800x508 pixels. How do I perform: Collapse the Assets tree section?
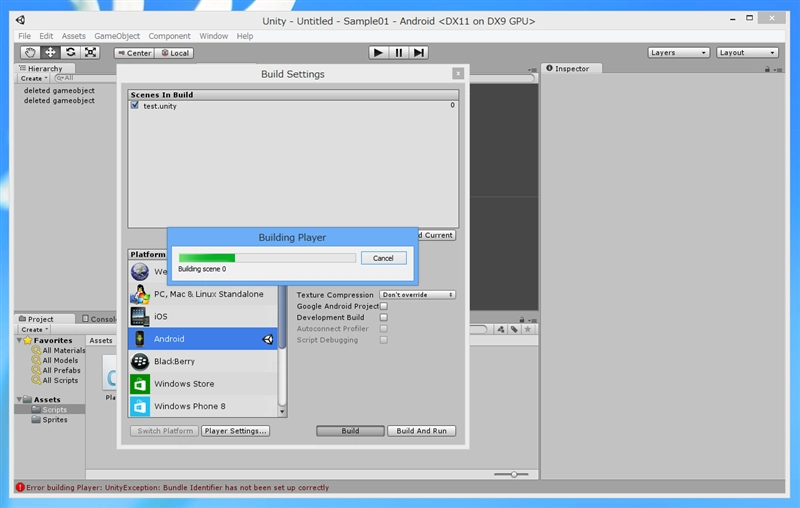19,399
